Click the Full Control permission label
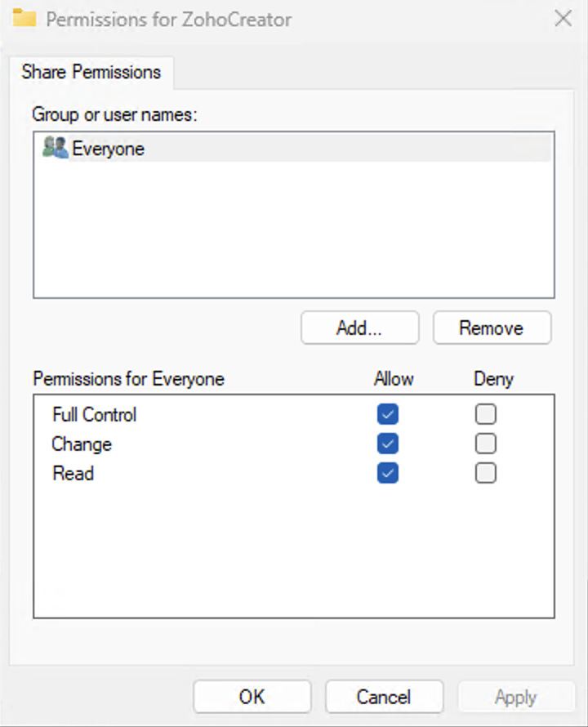Viewport: 588px width, 727px height. pos(95,415)
